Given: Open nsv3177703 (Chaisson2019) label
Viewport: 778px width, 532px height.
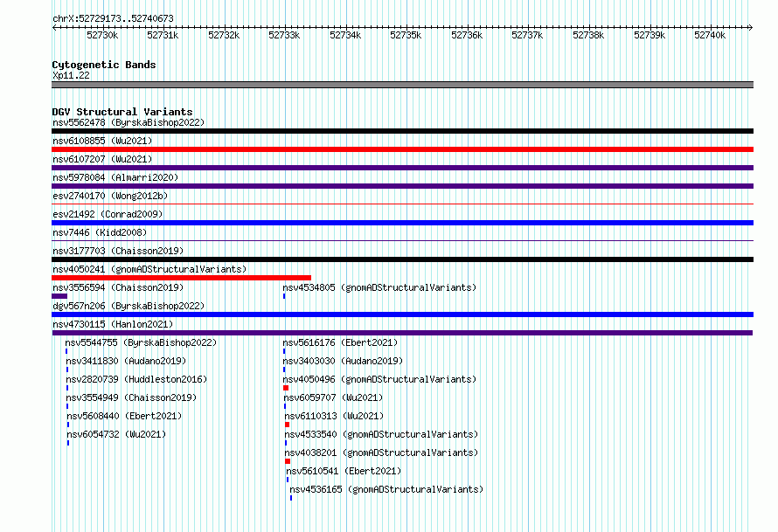Looking at the screenshot, I should pos(118,251).
